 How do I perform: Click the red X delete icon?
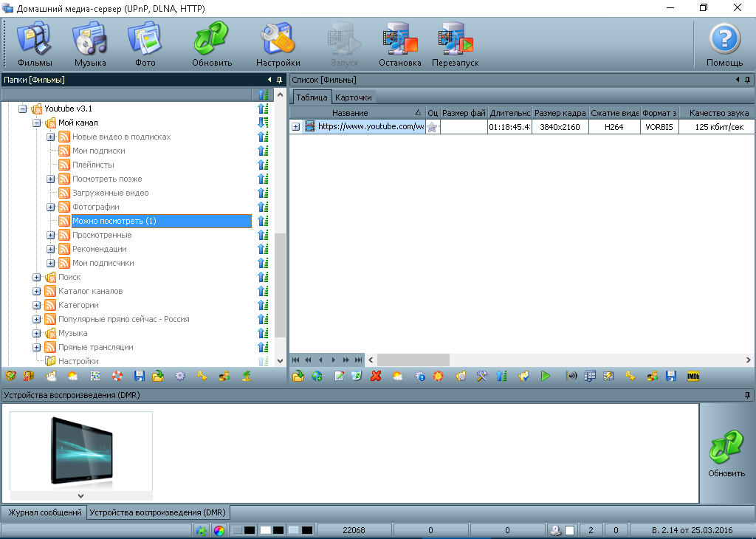(376, 377)
